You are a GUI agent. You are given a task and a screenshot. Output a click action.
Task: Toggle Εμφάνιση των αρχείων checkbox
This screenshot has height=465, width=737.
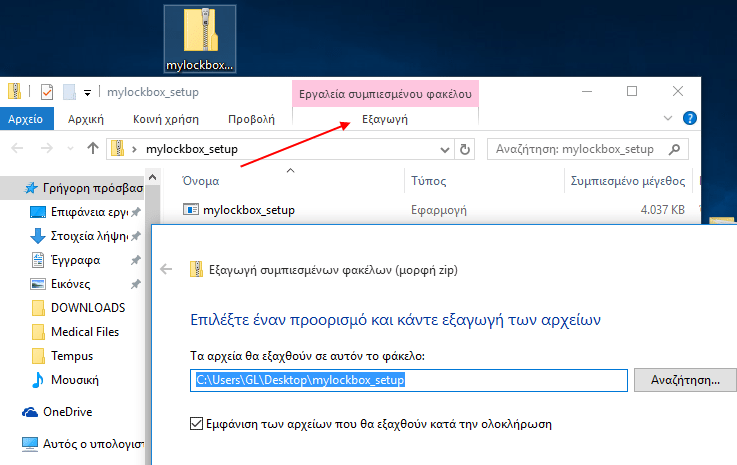click(x=196, y=424)
